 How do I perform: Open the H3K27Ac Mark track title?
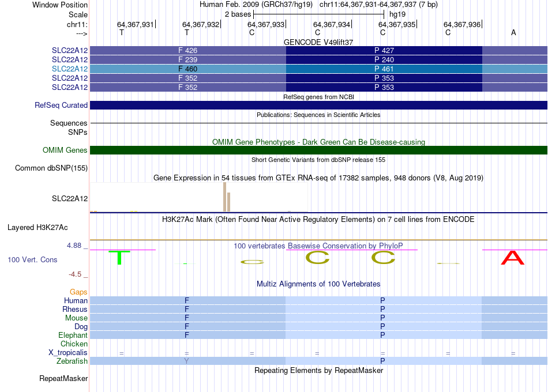318,220
